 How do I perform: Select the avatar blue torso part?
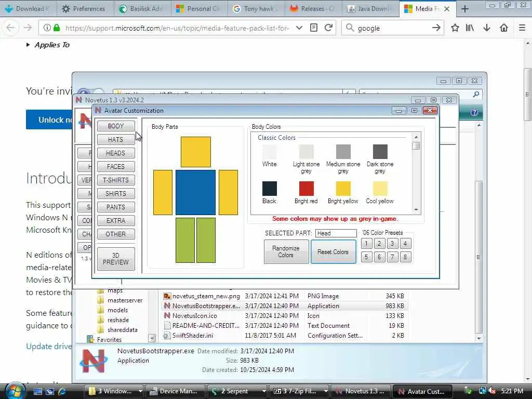point(195,192)
